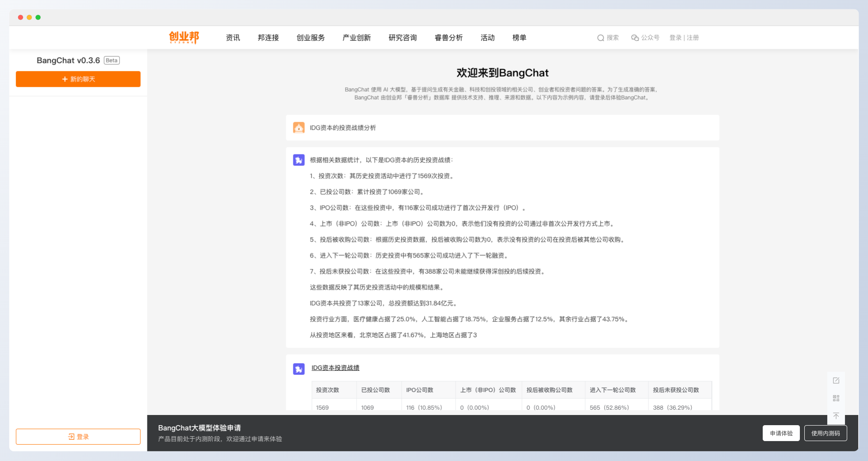Viewport: 868px width, 461px height.
Task: Open the QR code icon on right
Action: pyautogui.click(x=836, y=398)
